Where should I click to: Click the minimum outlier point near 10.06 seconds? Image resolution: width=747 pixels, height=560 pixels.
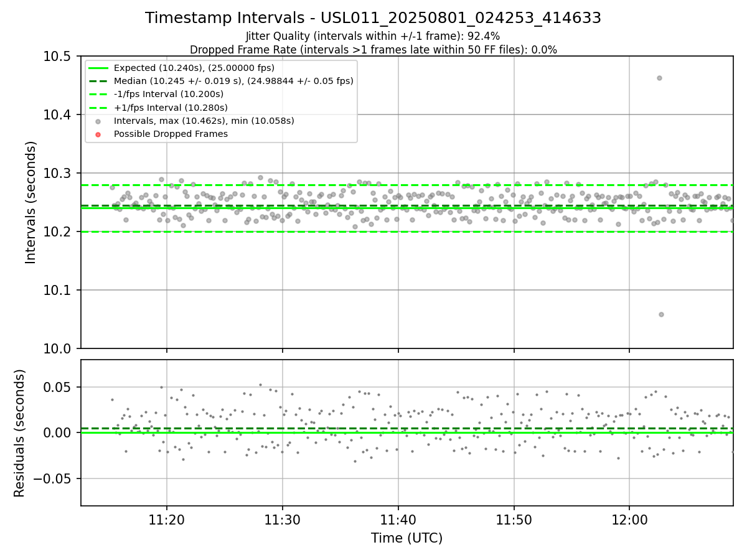coord(661,314)
